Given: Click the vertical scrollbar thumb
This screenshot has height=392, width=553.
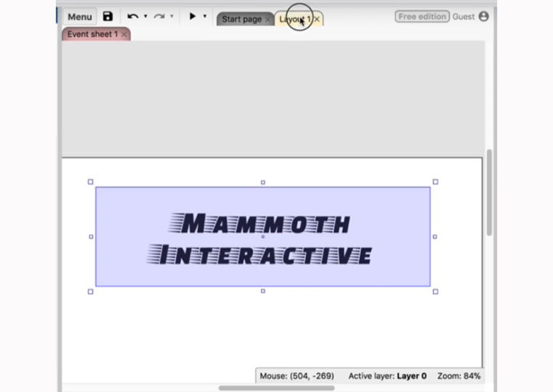Looking at the screenshot, I should [489, 193].
